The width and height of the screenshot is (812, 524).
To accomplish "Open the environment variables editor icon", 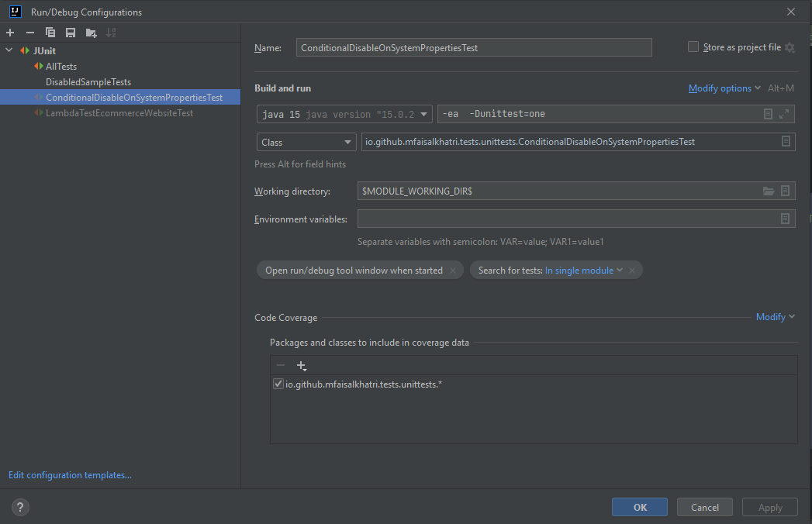I will pyautogui.click(x=785, y=219).
